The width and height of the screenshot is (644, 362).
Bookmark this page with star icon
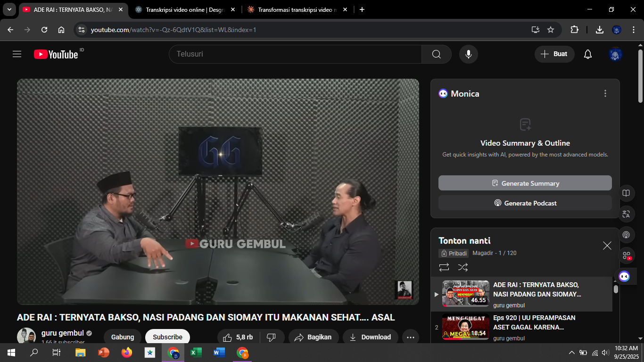pos(550,30)
